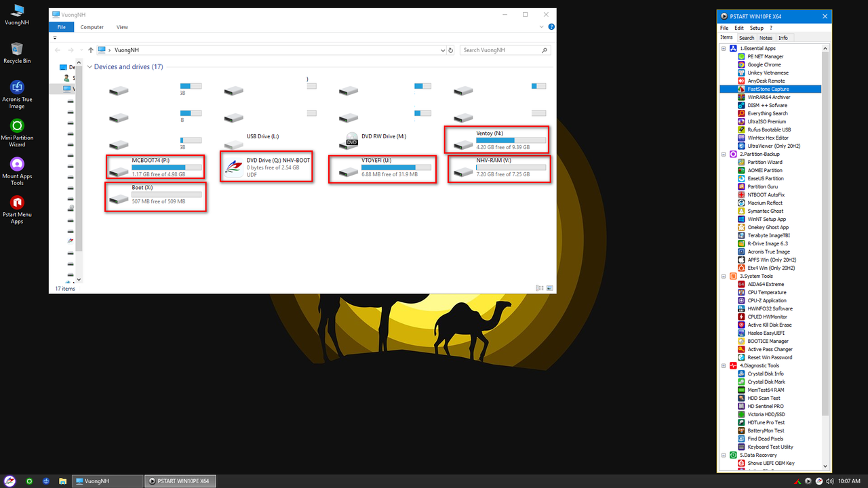This screenshot has width=868, height=488.
Task: Launch AOMEI Partition
Action: pyautogui.click(x=764, y=170)
